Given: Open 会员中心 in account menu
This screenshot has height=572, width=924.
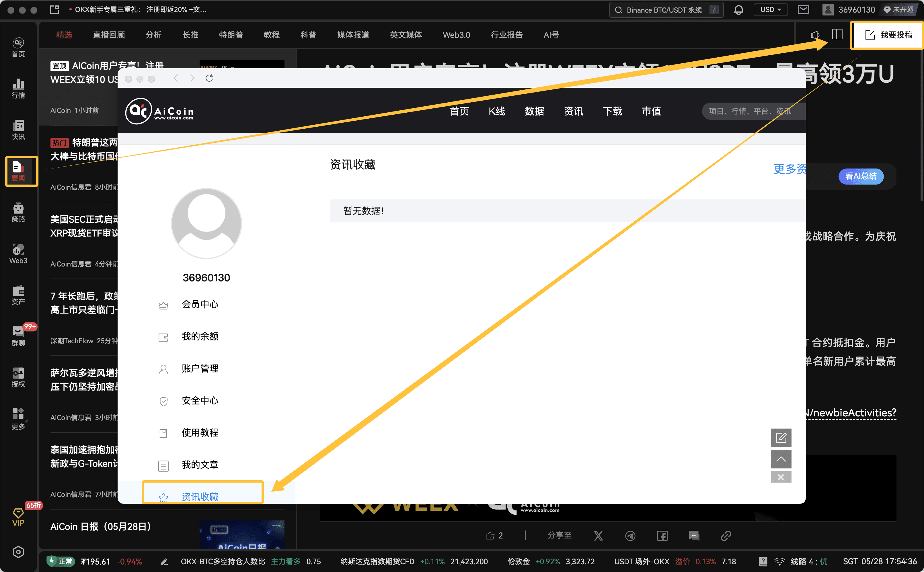Looking at the screenshot, I should [x=200, y=304].
